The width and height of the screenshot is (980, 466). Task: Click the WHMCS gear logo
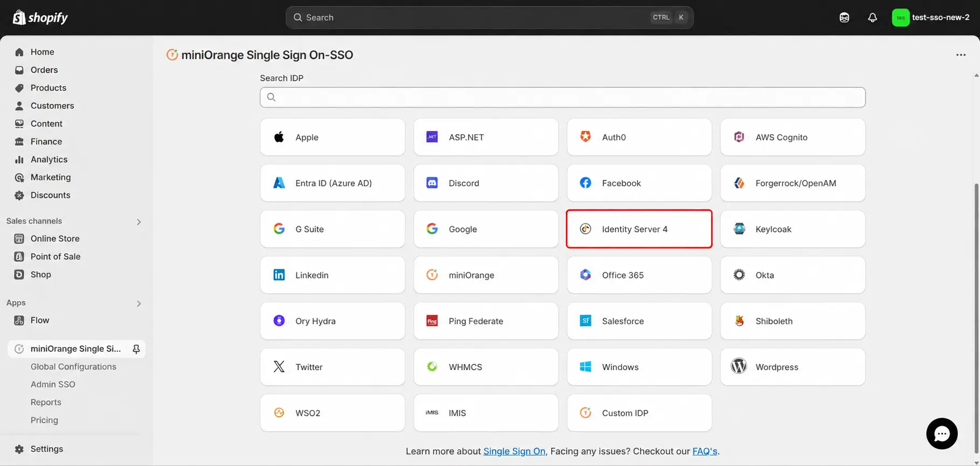click(432, 367)
